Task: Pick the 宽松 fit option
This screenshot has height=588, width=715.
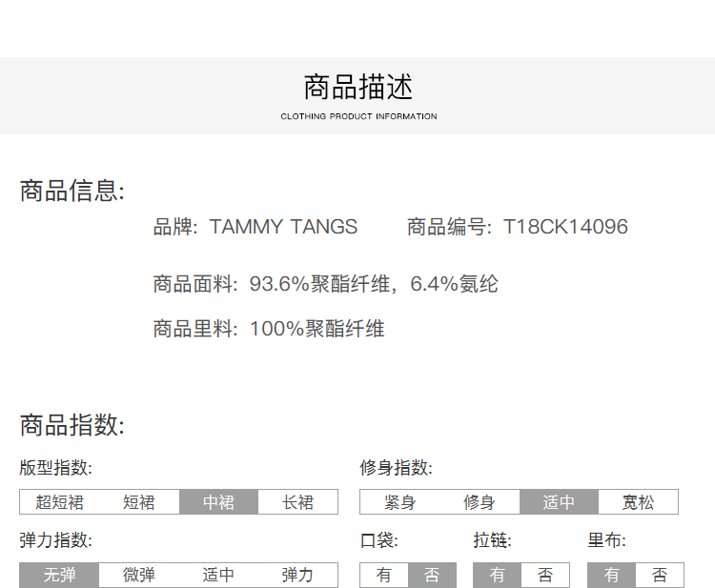Action: (638, 502)
